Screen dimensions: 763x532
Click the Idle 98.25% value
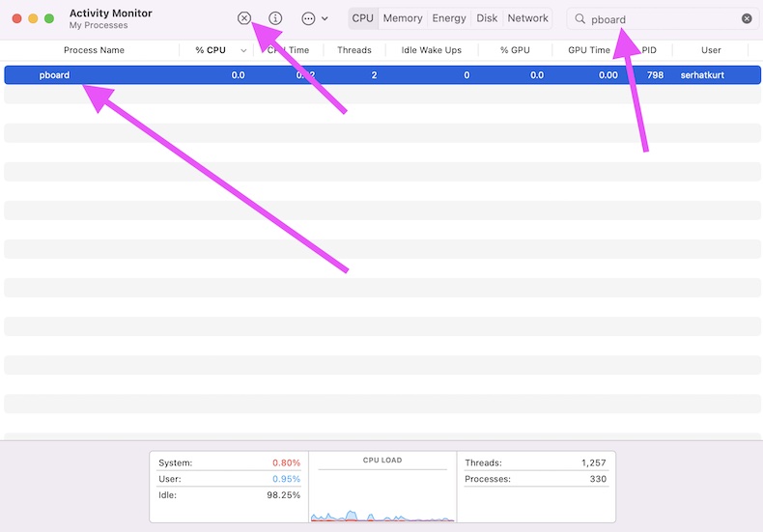[x=283, y=495]
